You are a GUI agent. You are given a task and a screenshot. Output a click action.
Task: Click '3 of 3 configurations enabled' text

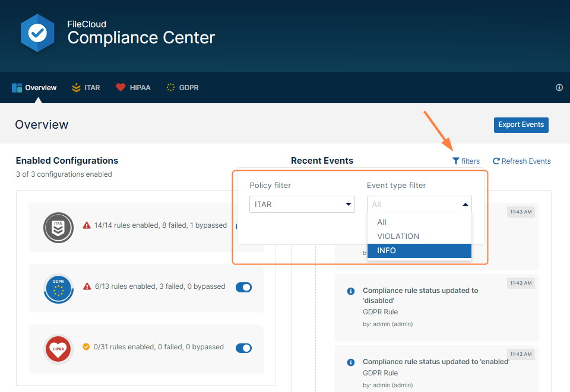click(x=64, y=174)
